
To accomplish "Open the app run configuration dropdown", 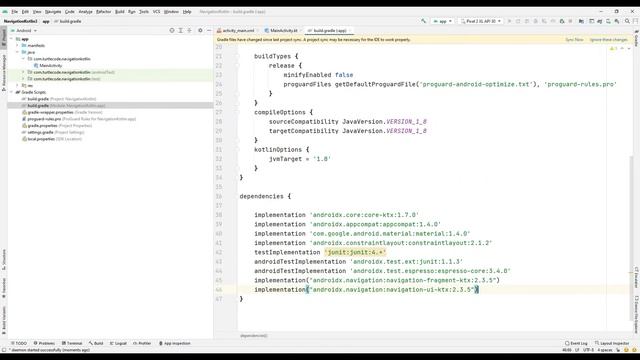I will pos(442,21).
